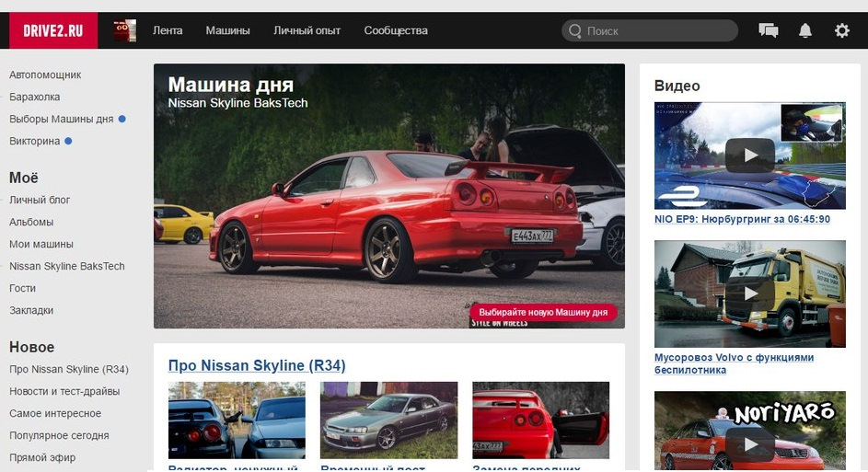Click the Видео section heading
Screen dimensions: 868x472
pos(677,86)
